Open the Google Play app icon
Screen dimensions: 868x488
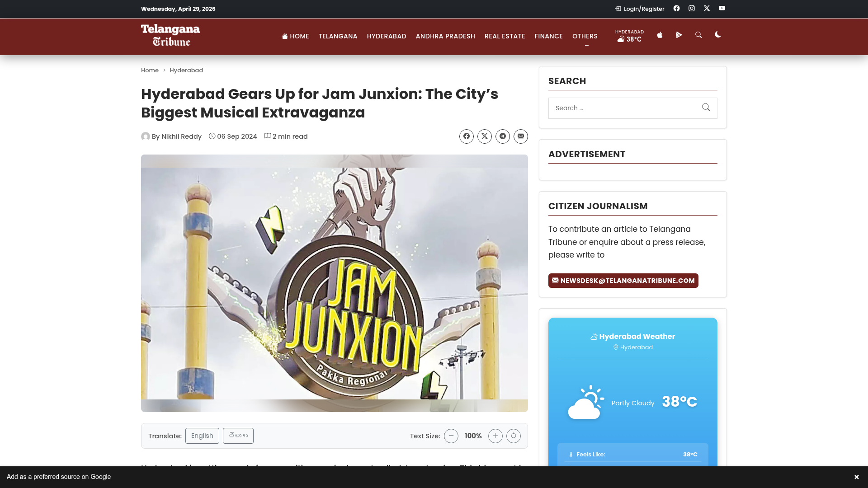pyautogui.click(x=679, y=35)
